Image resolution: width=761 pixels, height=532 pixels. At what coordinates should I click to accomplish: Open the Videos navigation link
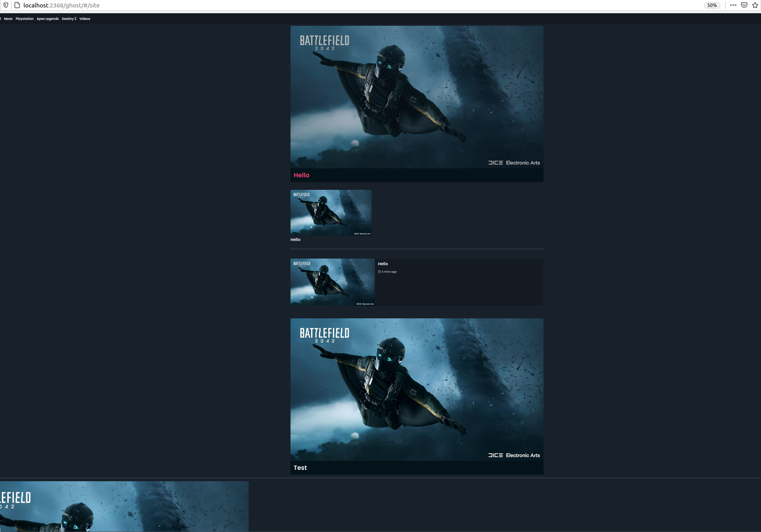click(85, 19)
